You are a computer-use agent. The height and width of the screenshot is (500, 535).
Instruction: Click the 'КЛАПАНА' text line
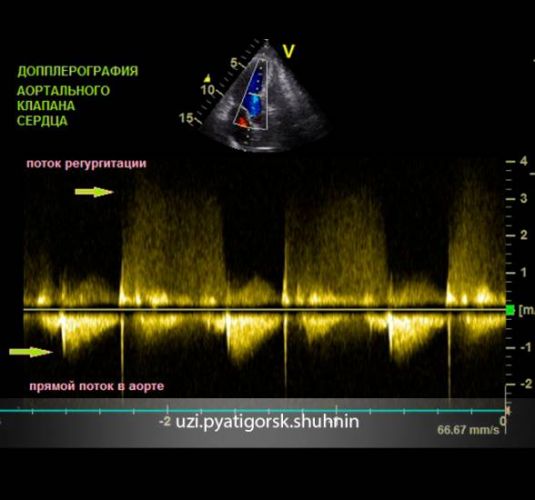[46, 106]
